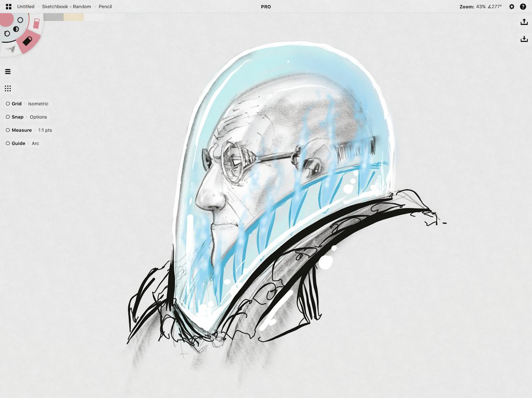Screen dimensions: 532x398
Task: Click the import download icon on the right
Action: (x=524, y=39)
